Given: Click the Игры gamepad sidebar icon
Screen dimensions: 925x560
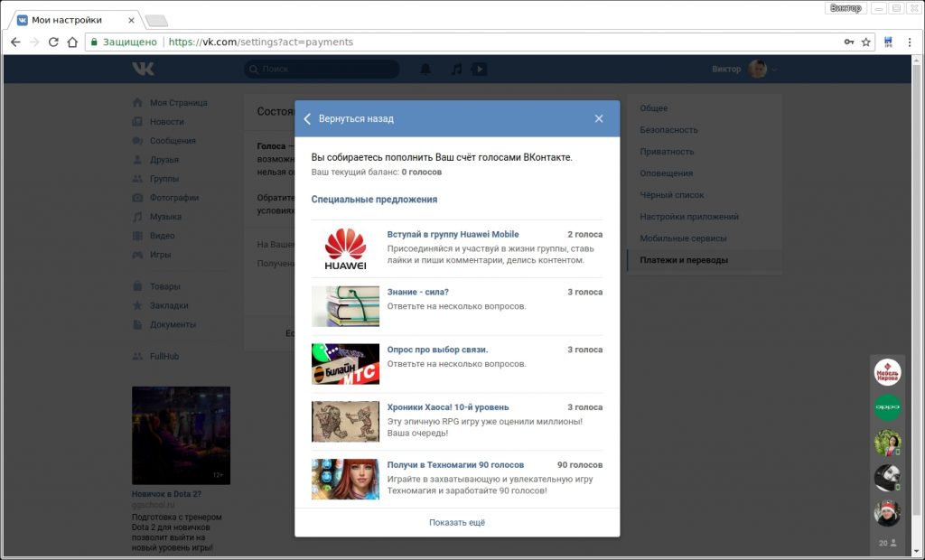Looking at the screenshot, I should 137,255.
